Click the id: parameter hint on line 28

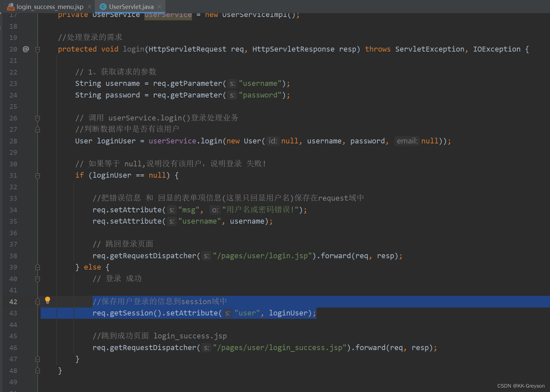click(273, 141)
